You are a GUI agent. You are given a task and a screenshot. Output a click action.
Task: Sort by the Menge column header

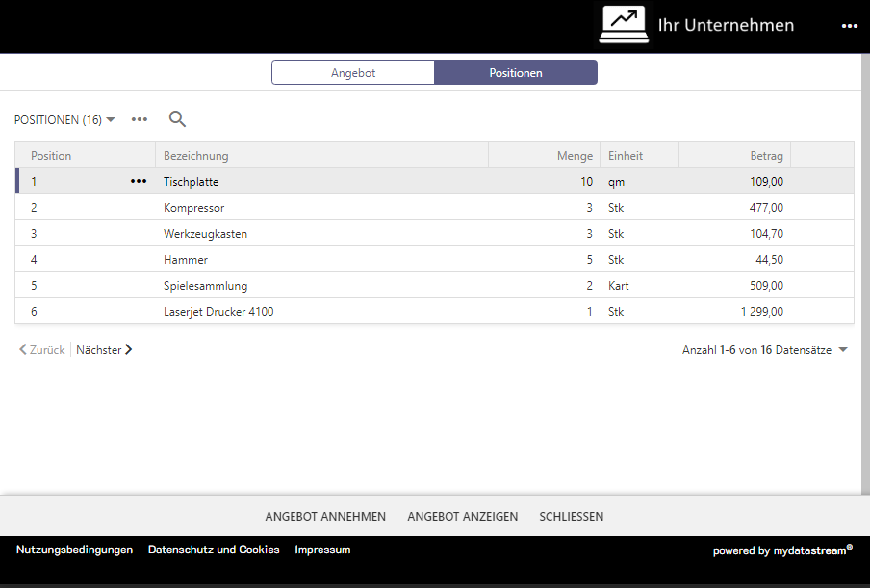point(545,155)
